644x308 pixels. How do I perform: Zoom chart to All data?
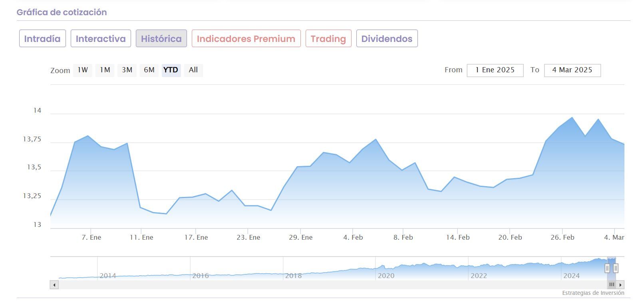193,70
